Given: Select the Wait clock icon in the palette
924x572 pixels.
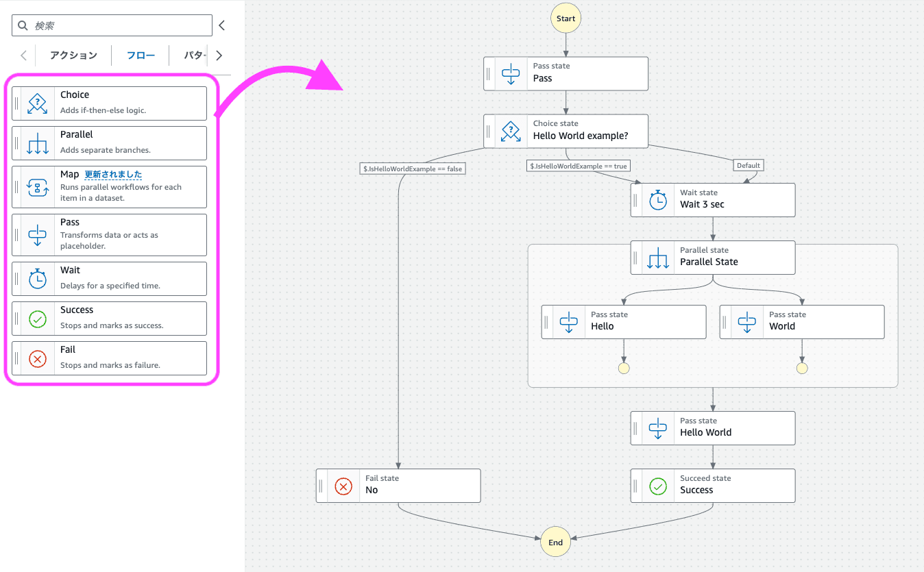Looking at the screenshot, I should 37,279.
